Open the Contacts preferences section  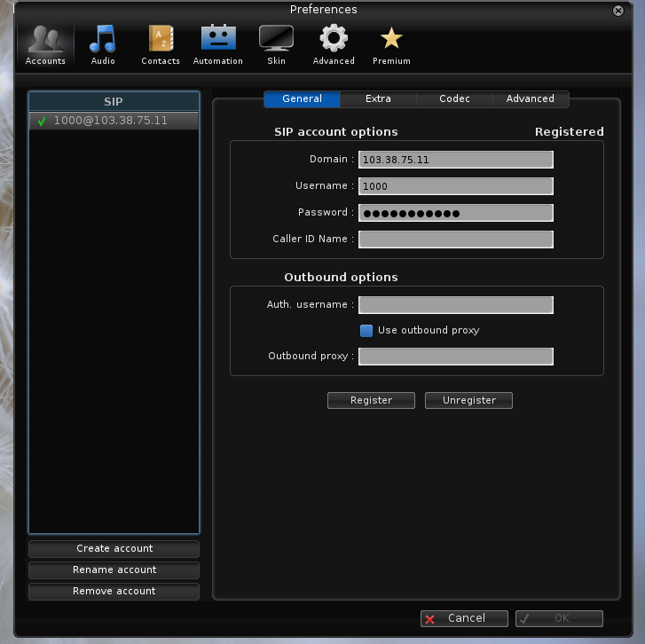click(x=161, y=44)
